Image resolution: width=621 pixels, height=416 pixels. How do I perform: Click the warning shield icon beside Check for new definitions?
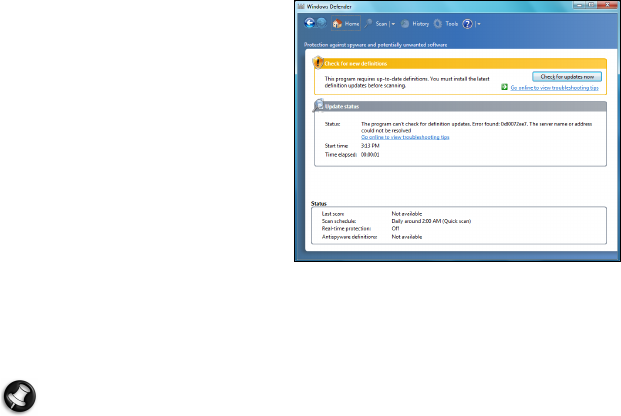click(x=318, y=63)
